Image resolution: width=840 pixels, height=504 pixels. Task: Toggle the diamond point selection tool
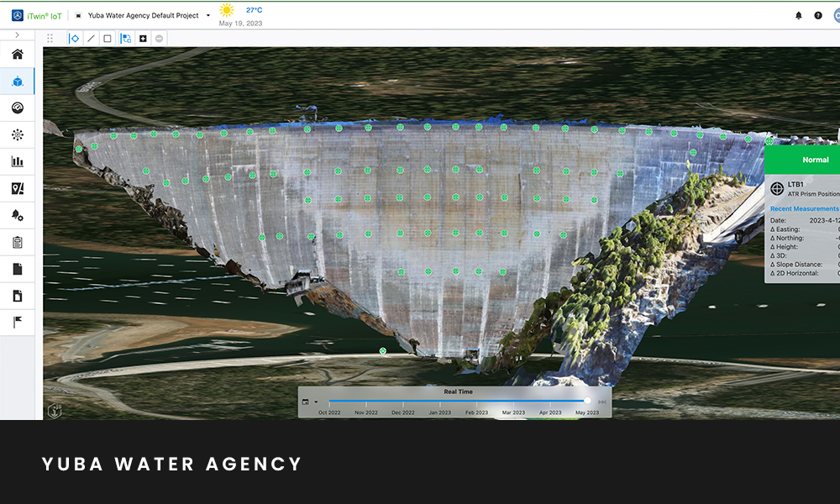pos(73,39)
